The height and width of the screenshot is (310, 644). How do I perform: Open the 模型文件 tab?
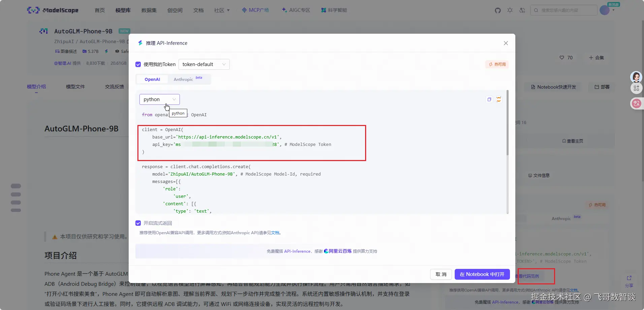[x=75, y=87]
